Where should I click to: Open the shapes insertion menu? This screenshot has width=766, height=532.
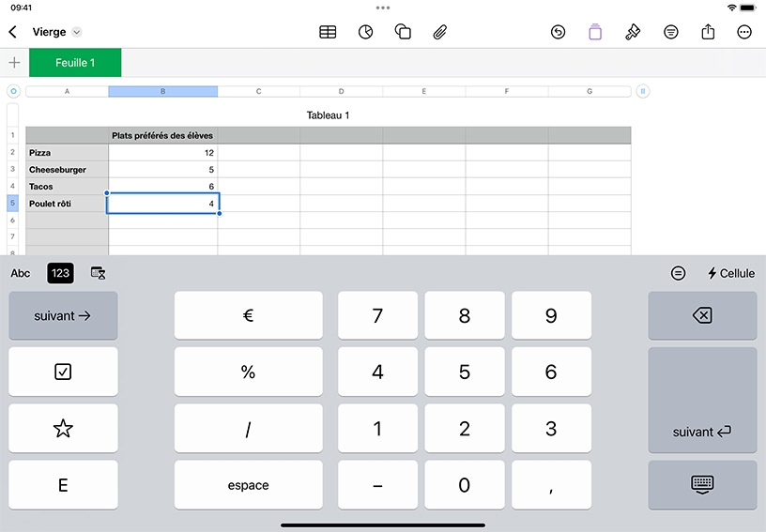(403, 32)
